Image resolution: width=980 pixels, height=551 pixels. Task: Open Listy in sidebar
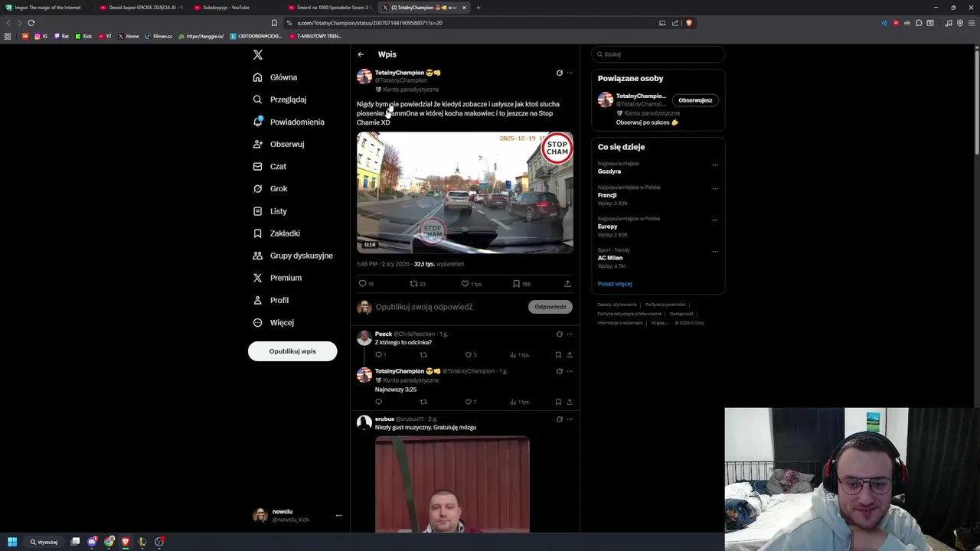coord(270,211)
